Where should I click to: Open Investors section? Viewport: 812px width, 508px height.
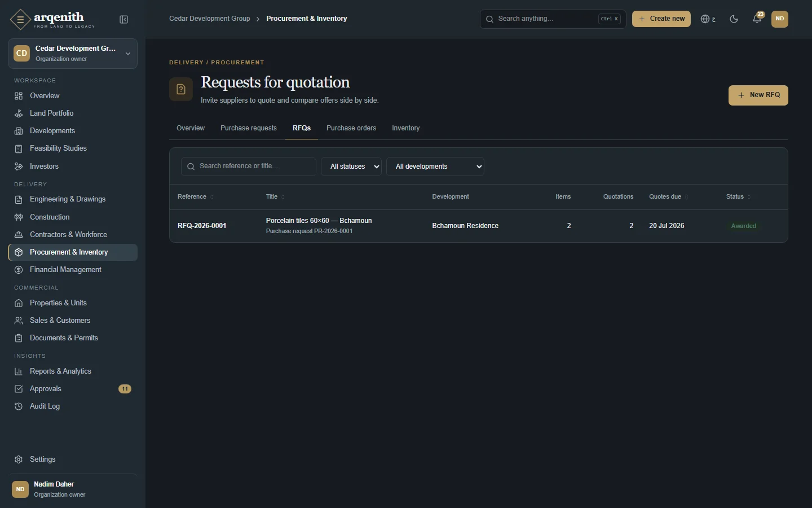click(x=73, y=166)
